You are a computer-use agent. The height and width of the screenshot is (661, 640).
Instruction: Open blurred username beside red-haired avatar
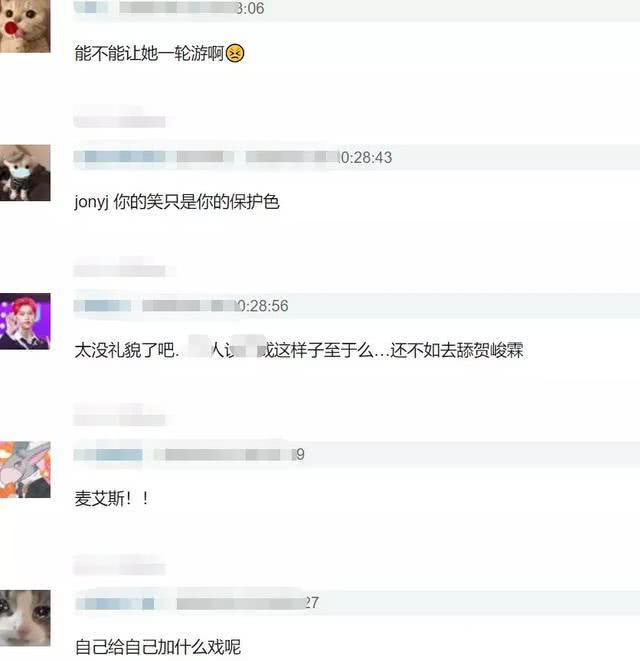103,306
